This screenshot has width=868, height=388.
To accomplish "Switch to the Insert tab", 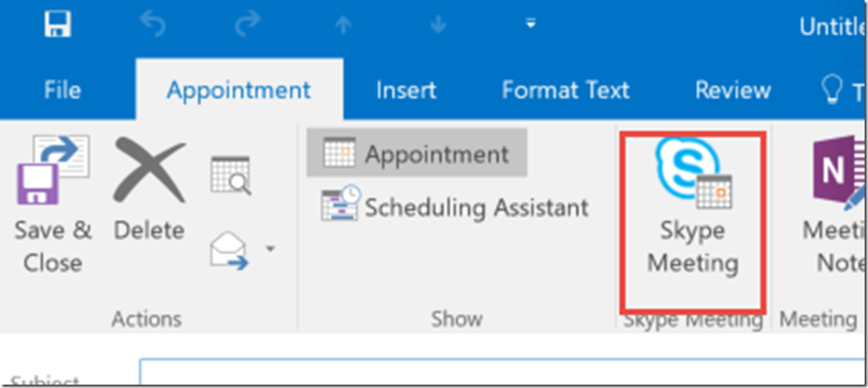I will click(406, 90).
